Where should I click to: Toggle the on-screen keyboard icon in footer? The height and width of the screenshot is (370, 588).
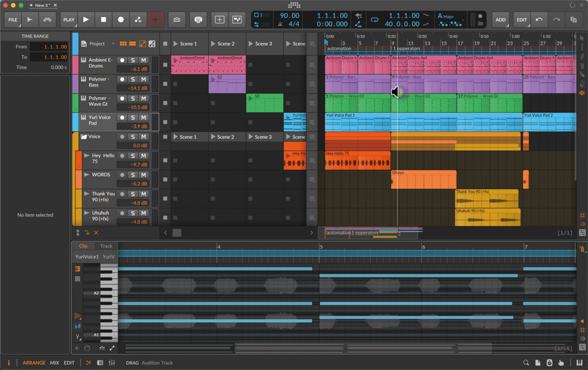579,363
